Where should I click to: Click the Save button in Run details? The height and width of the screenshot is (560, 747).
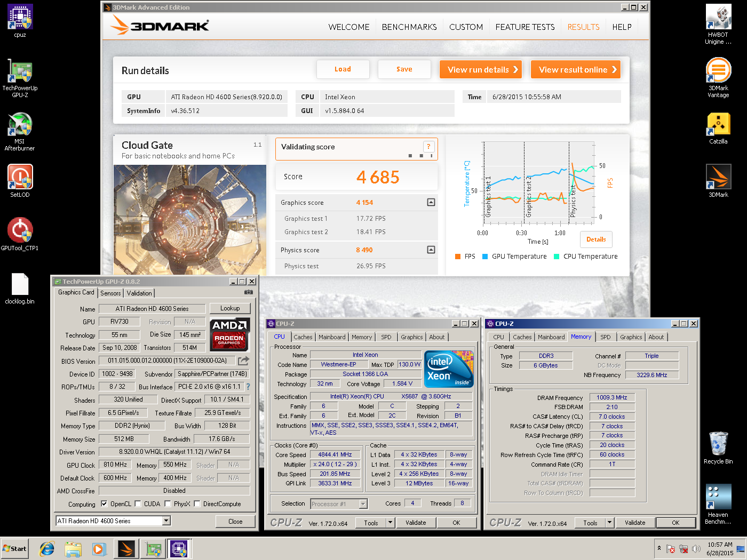(x=404, y=69)
